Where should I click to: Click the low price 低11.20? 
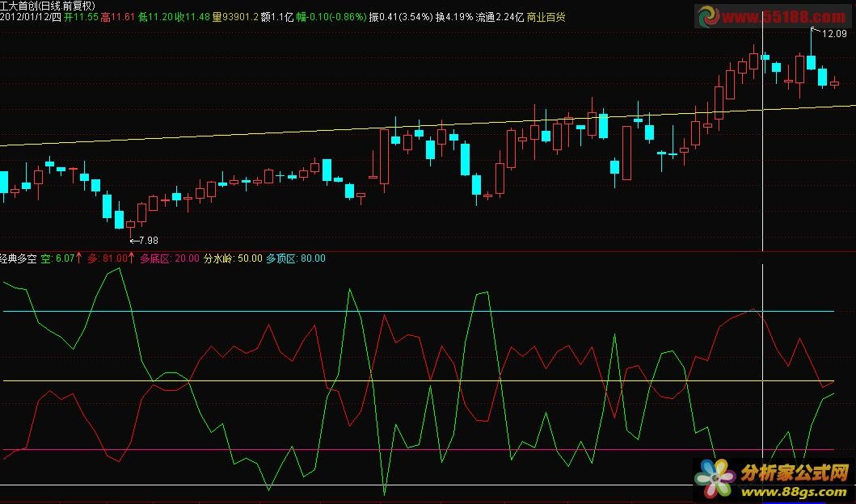pyautogui.click(x=155, y=17)
